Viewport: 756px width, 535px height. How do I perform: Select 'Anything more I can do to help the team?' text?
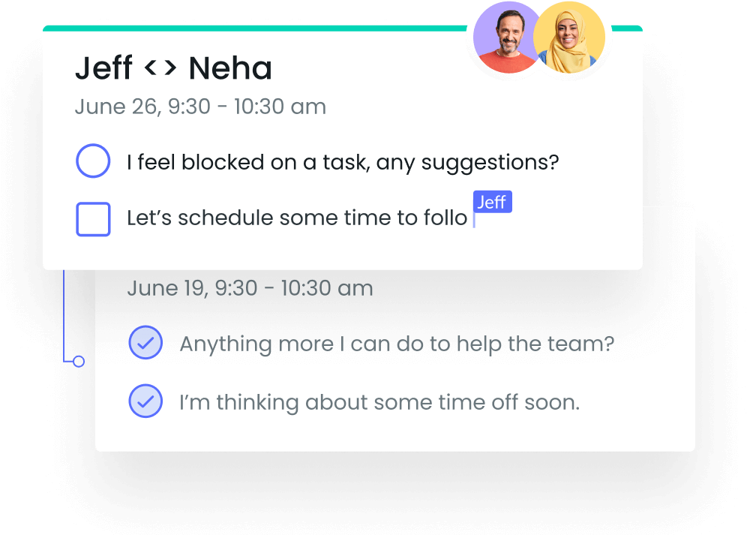pyautogui.click(x=397, y=344)
